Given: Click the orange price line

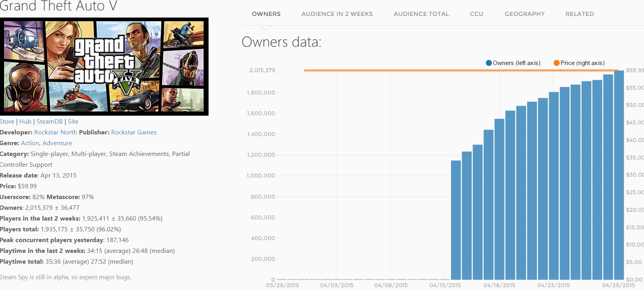Looking at the screenshot, I should (399, 70).
